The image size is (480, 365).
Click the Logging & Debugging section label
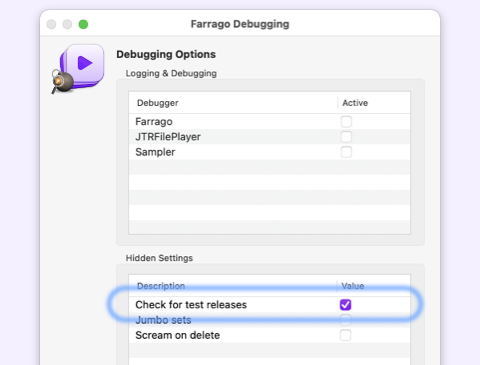(171, 73)
